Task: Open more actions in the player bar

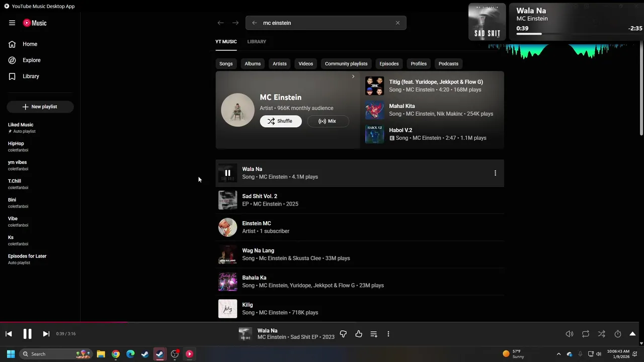Action: (x=388, y=334)
